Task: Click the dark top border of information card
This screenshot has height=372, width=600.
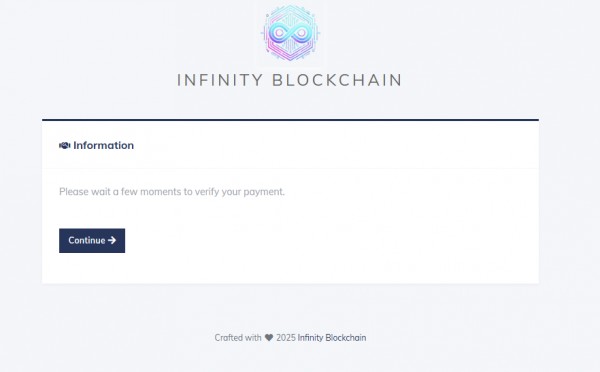Action: tap(290, 120)
